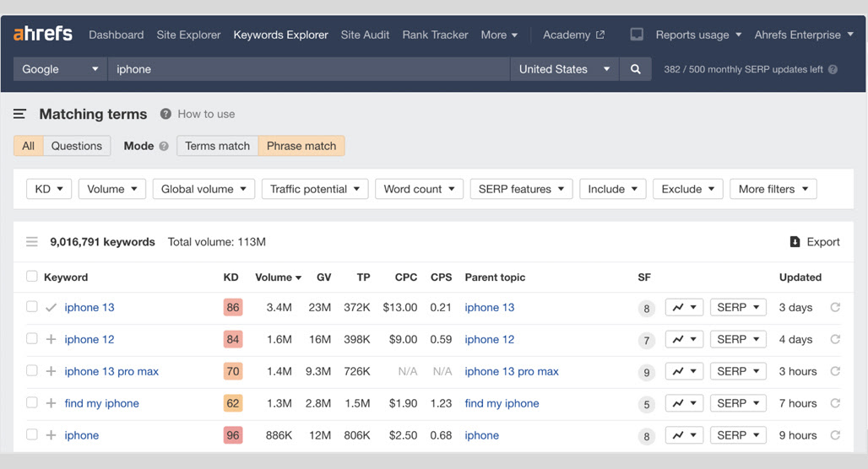
Task: Open the SERP button for iphone 13
Action: point(738,307)
